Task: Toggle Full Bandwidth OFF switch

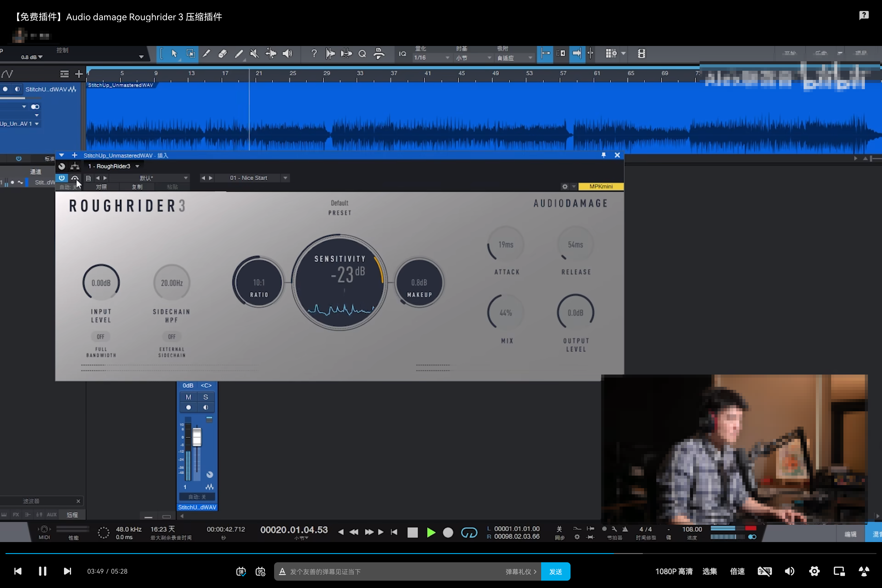Action: (x=100, y=337)
